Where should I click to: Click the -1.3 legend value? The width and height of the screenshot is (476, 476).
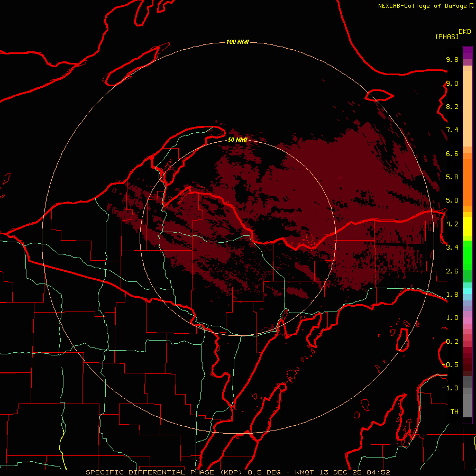(x=450, y=388)
